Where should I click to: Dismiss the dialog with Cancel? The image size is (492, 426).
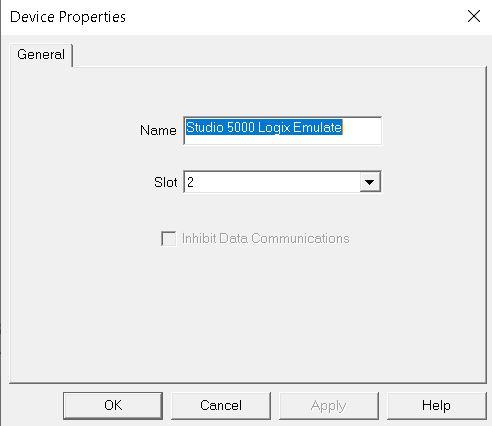pyautogui.click(x=221, y=405)
